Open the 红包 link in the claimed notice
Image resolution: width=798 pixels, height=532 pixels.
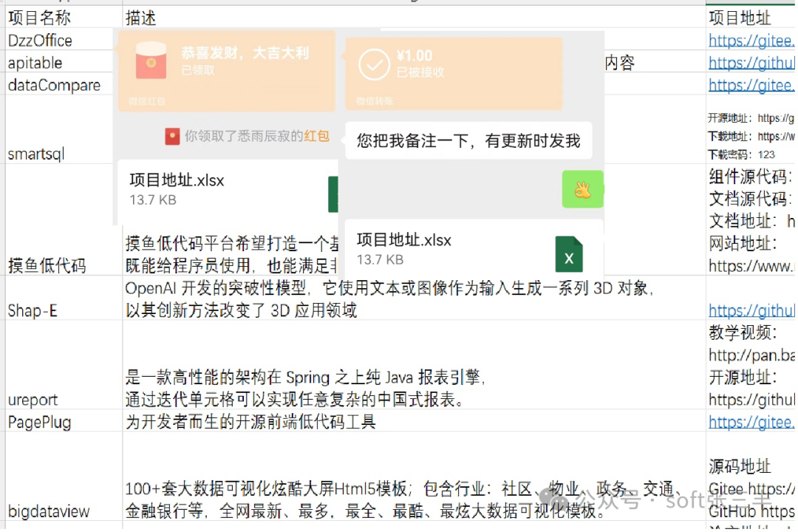[316, 136]
